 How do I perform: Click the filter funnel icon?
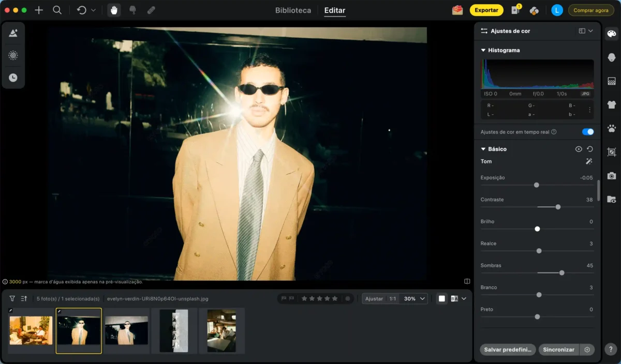click(12, 299)
